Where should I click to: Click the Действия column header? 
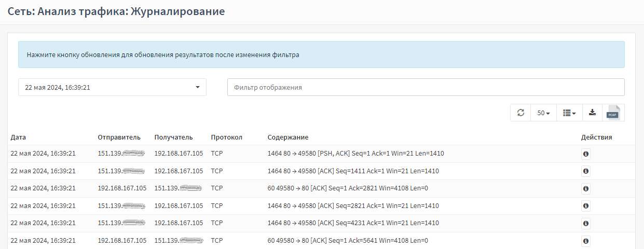pyautogui.click(x=596, y=137)
